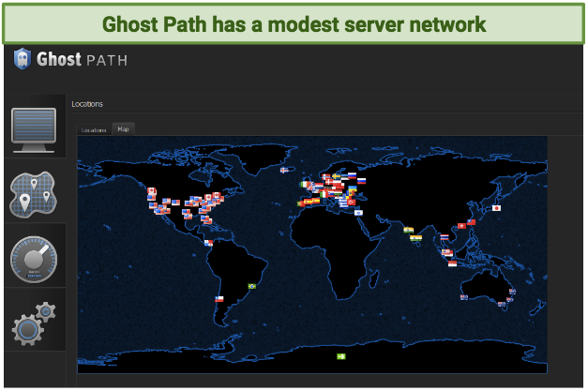Select the Sweden flag marker

tap(336, 176)
